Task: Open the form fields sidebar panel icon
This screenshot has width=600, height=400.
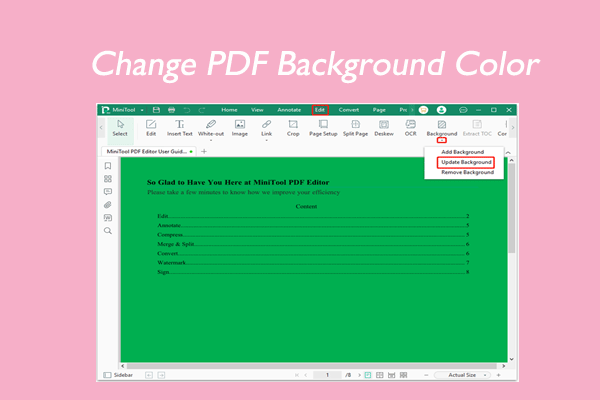Action: 108,218
